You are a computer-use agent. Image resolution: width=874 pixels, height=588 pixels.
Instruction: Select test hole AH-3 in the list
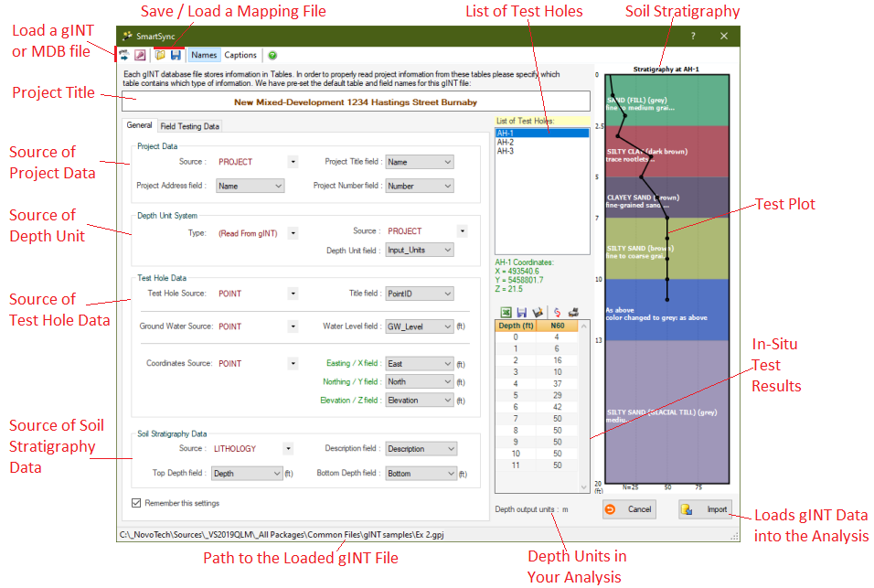(x=542, y=151)
